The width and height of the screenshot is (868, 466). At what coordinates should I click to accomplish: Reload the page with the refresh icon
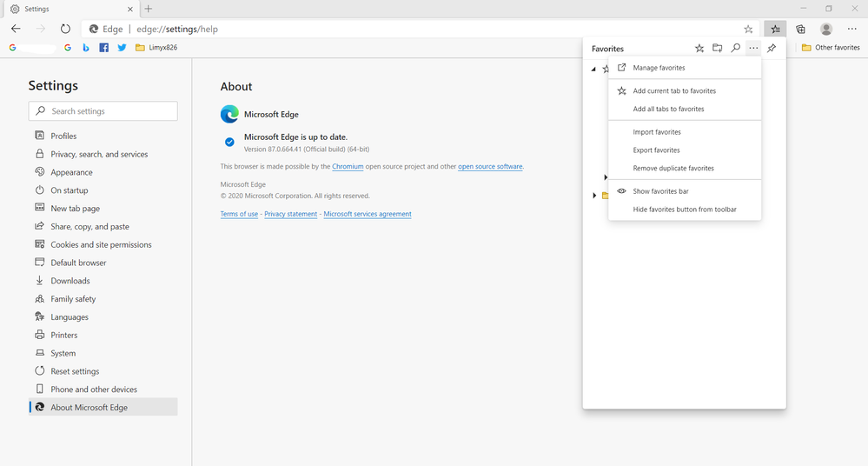(65, 29)
